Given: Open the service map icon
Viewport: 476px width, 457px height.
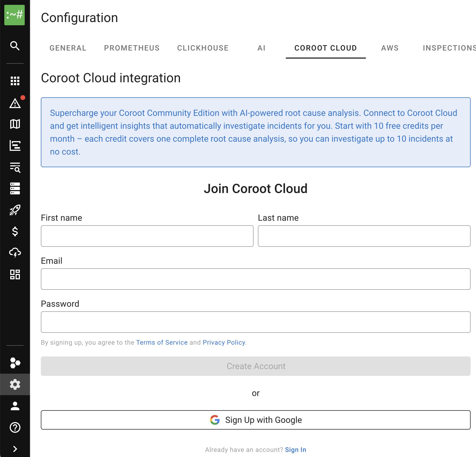Looking at the screenshot, I should point(15,124).
